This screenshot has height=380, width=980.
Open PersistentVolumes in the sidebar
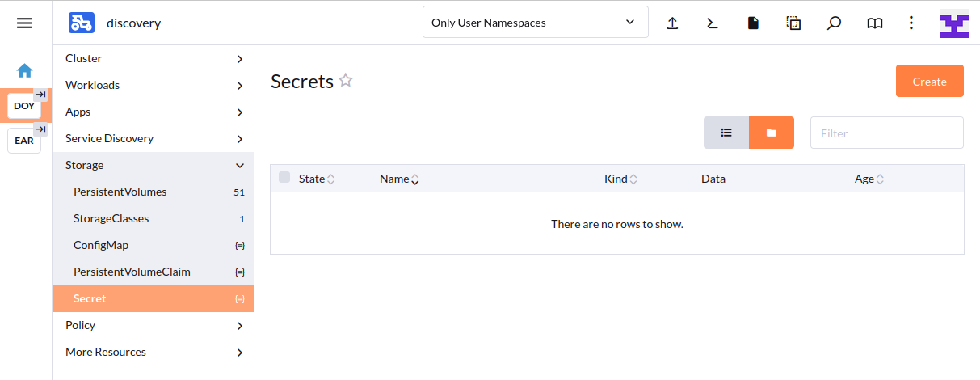pos(120,192)
